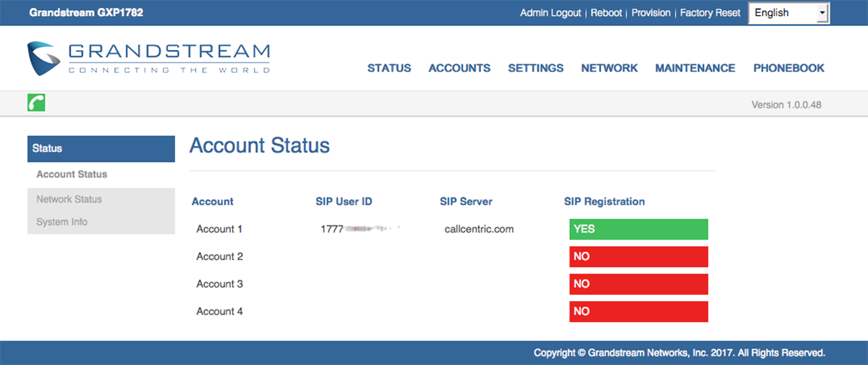Click the Account 2 row label

point(220,256)
